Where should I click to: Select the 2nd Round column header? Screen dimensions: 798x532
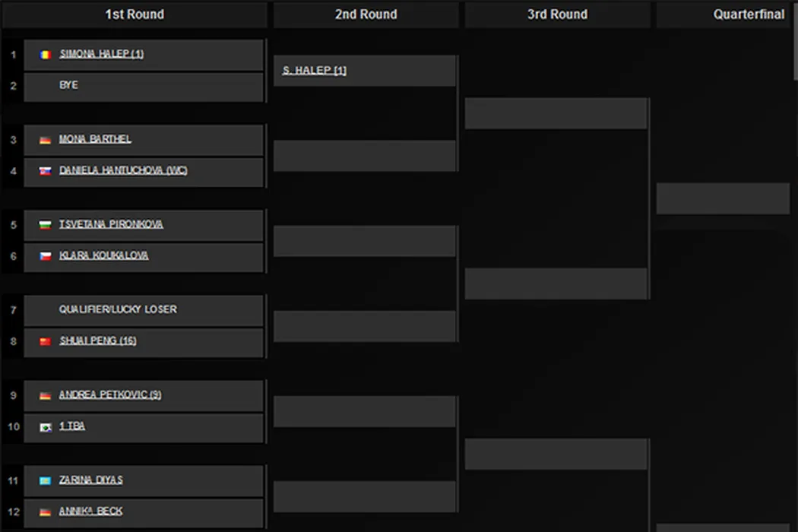[x=366, y=14]
